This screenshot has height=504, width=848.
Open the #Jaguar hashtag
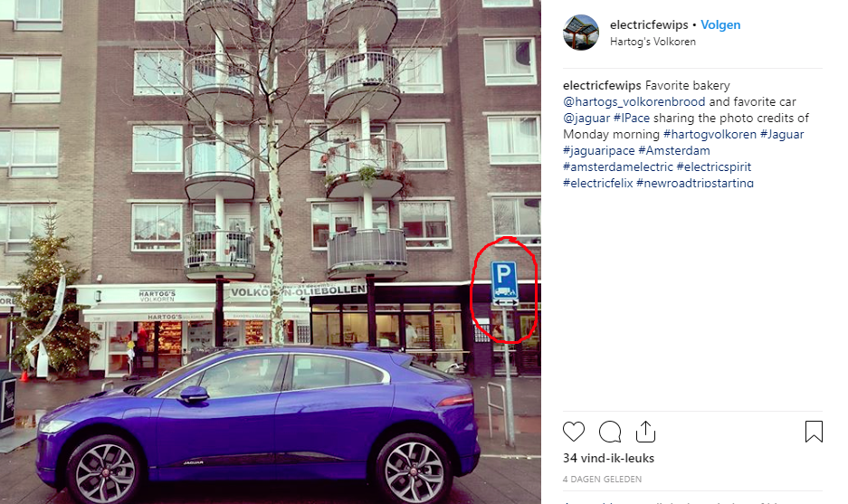782,134
